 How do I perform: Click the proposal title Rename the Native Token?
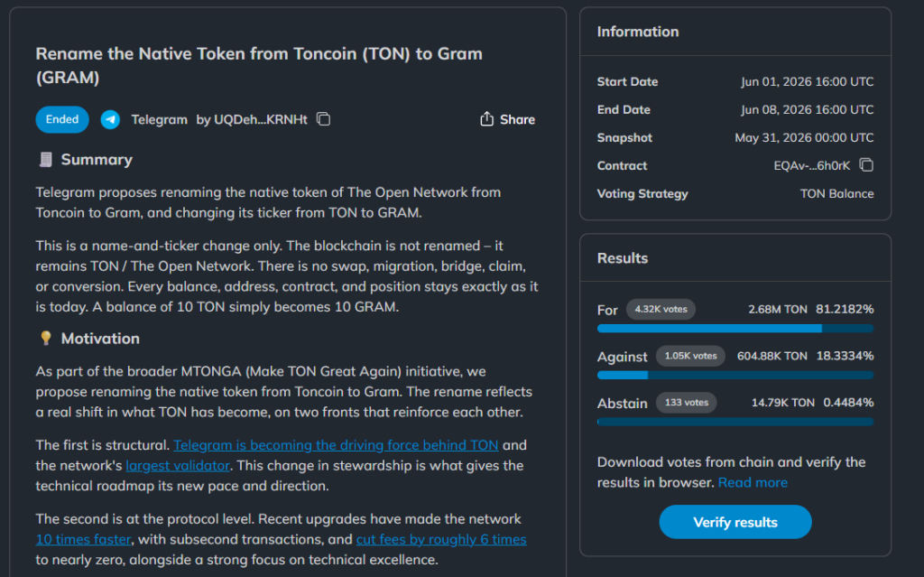[259, 66]
